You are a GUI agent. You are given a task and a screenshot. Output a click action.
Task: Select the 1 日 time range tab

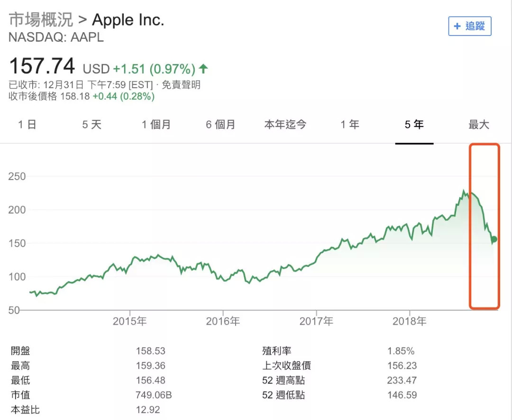click(27, 125)
